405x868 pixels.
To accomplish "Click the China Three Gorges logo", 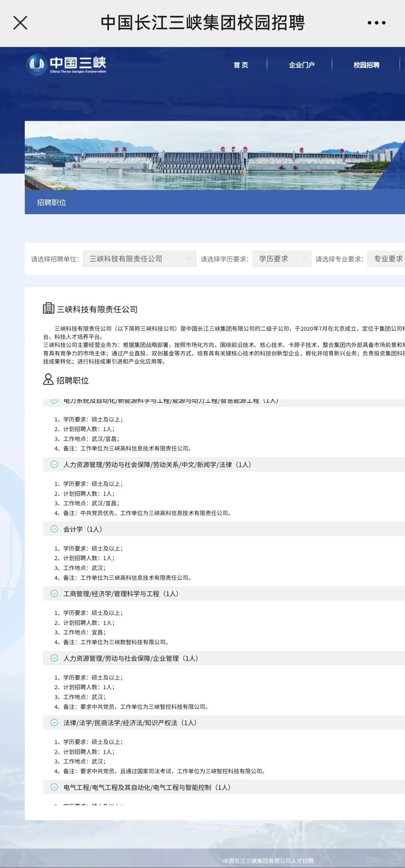I will tap(66, 64).
